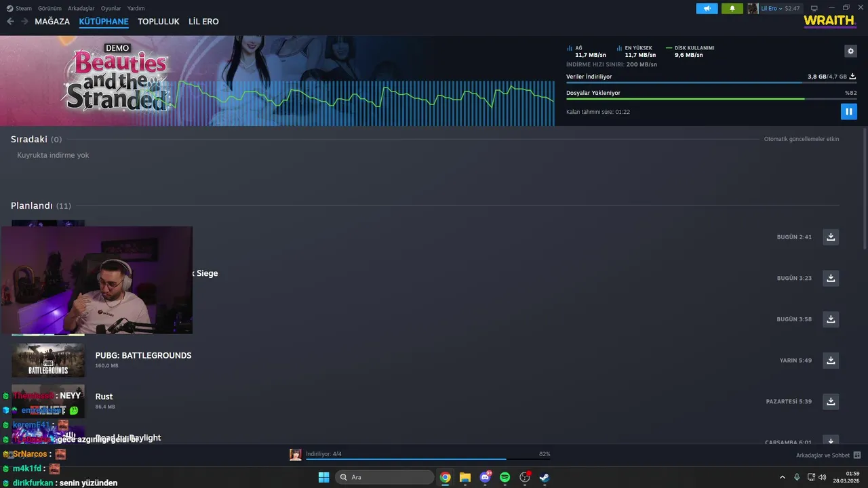Open Friends and Chat grid icon
The width and height of the screenshot is (868, 488).
click(857, 455)
